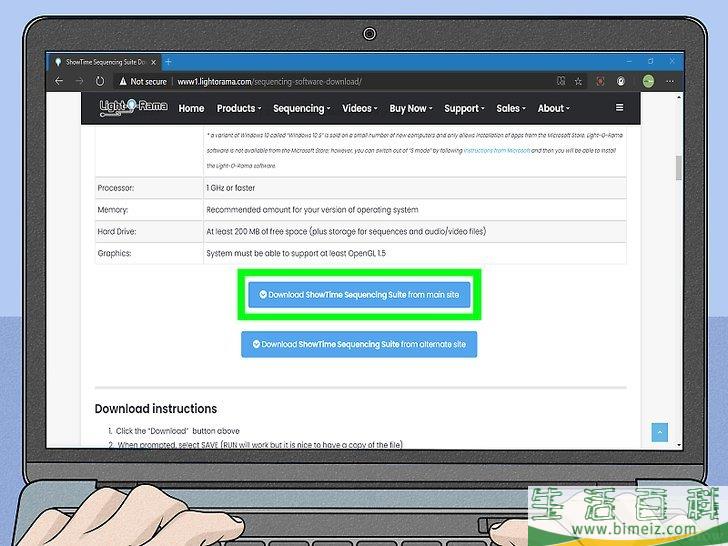Expand the Sales dropdown menu

click(x=511, y=108)
